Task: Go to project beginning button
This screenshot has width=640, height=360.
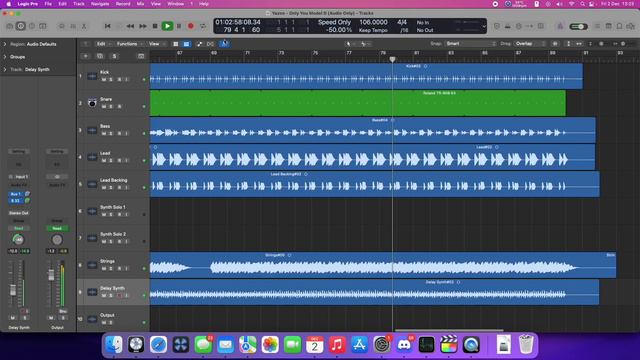Action: click(107, 26)
